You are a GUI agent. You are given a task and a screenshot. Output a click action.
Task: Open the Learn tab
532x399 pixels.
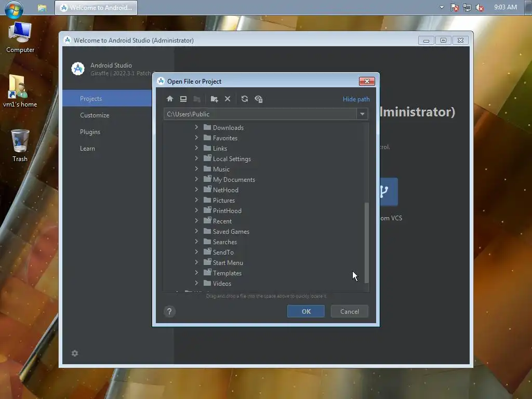87,148
